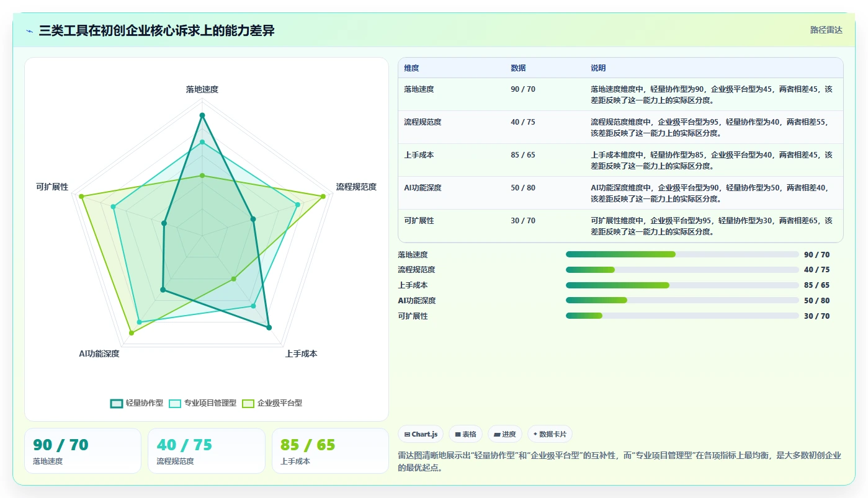Screen dimensions: 868x498
Task: Click the 30 / 70 table cell
Action: point(523,221)
